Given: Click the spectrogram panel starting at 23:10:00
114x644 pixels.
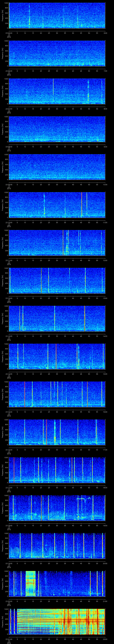Looking at the screenshot, I should pyautogui.click(x=57, y=205).
